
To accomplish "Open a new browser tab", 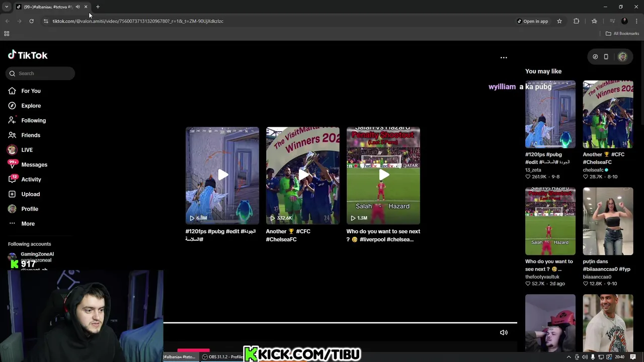I will pos(98,7).
